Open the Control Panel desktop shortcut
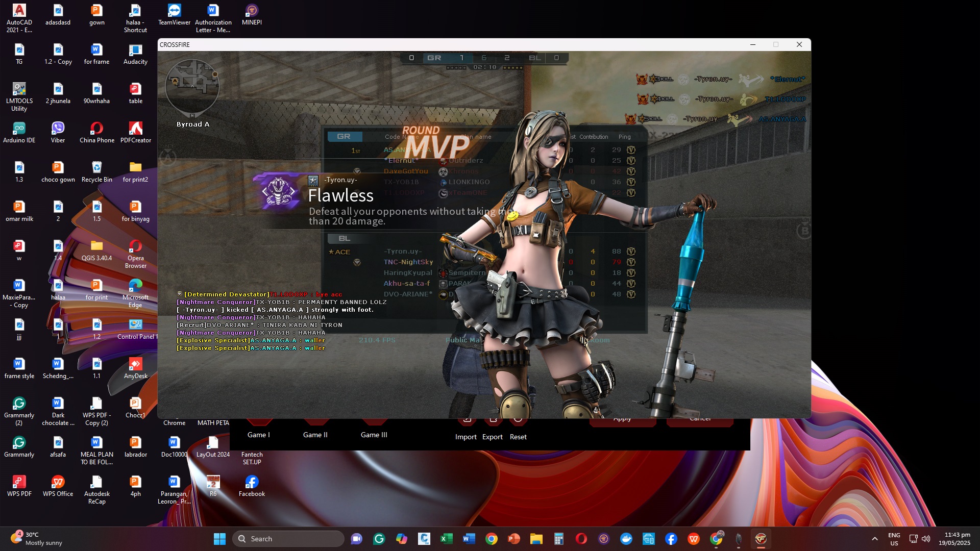Image resolution: width=980 pixels, height=551 pixels. 135,329
